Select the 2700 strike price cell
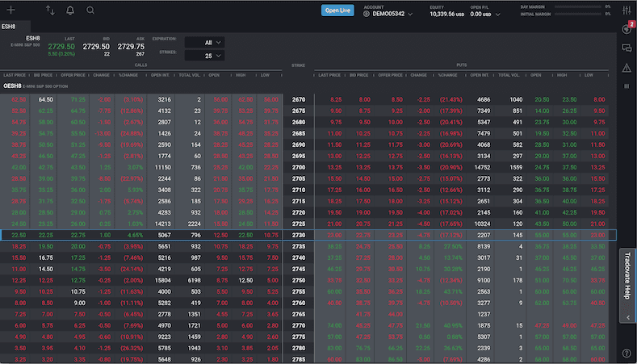This screenshot has width=637, height=364. (299, 165)
